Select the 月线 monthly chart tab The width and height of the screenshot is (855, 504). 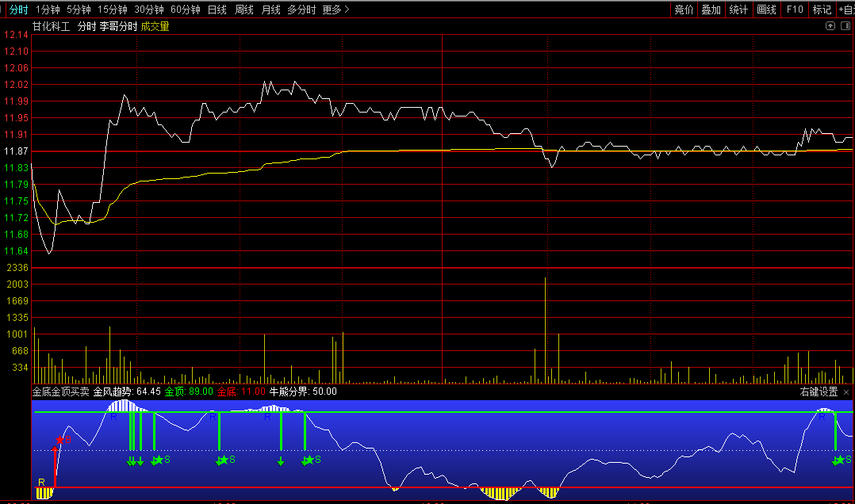(x=270, y=10)
